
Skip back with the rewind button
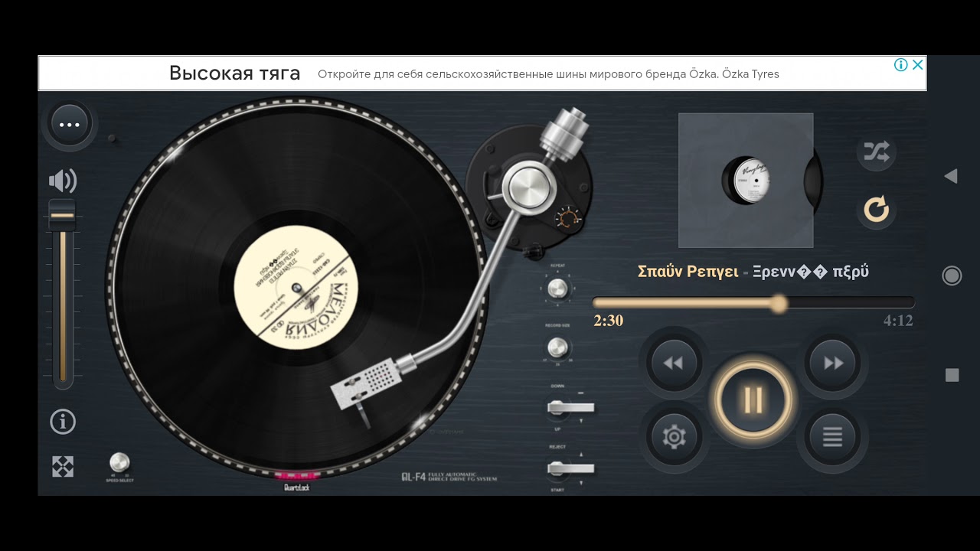pyautogui.click(x=673, y=364)
